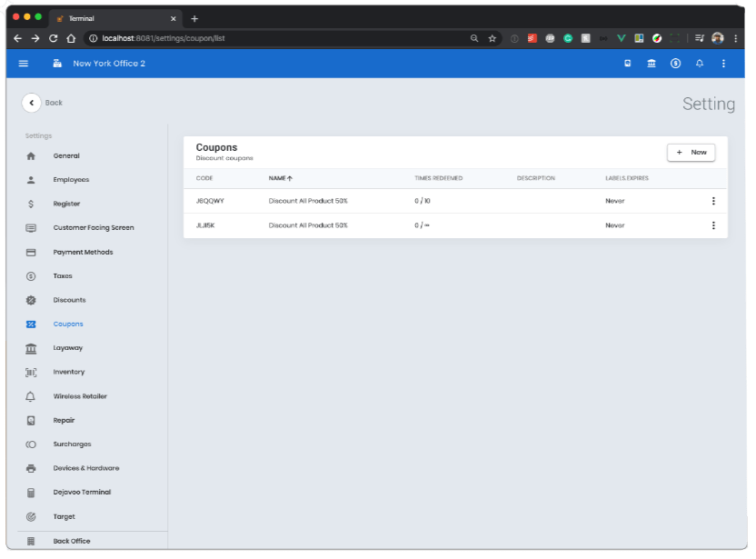Click the 0 / 10 times redeemed value
This screenshot has height=559, width=756.
tap(423, 201)
